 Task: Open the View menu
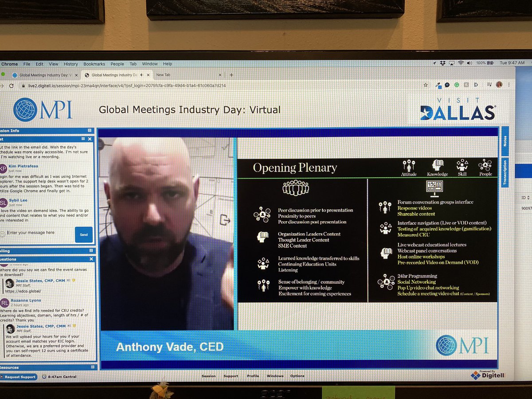point(53,64)
